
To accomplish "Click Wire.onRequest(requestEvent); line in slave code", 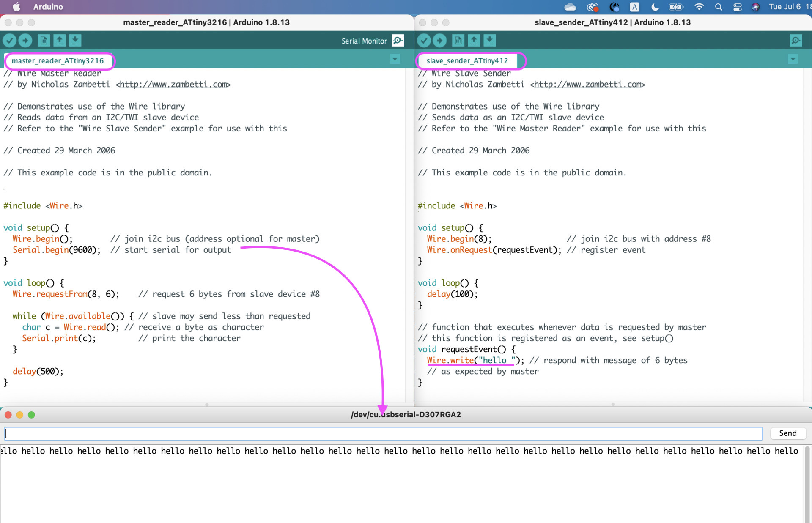I will [x=494, y=250].
